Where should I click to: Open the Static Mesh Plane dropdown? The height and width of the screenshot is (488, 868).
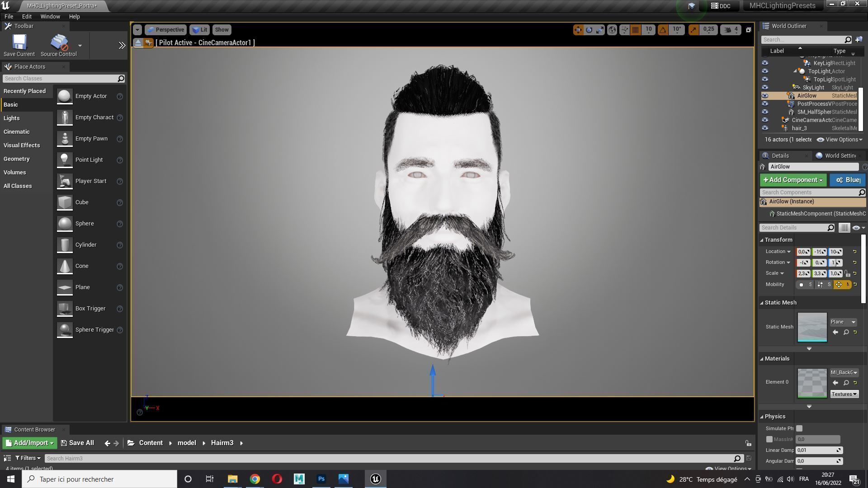tap(843, 322)
